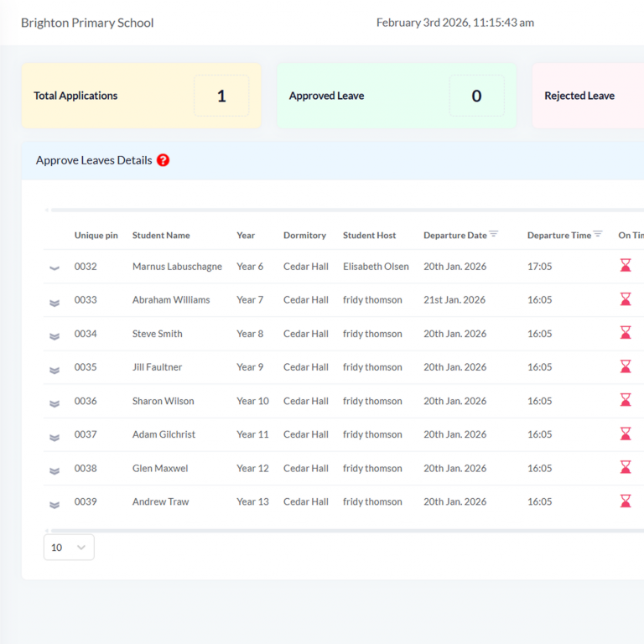Click the hourglass icon for Marnus Labuschagne

tap(626, 266)
